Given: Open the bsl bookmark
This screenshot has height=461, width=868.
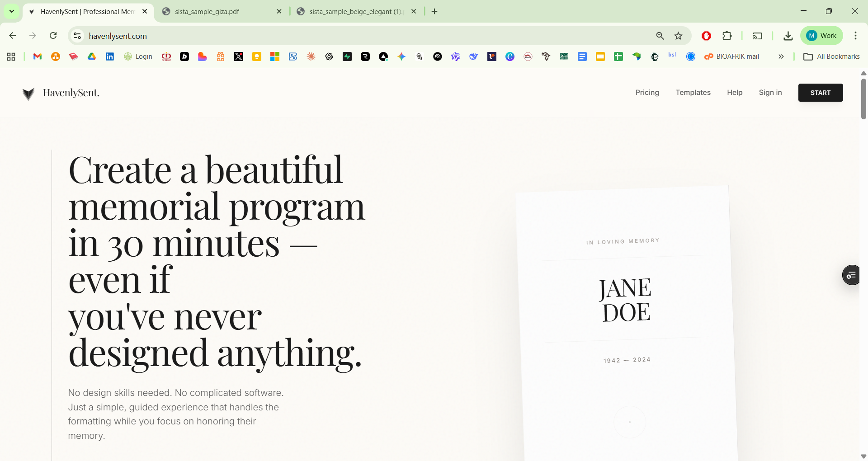Looking at the screenshot, I should coord(672,55).
